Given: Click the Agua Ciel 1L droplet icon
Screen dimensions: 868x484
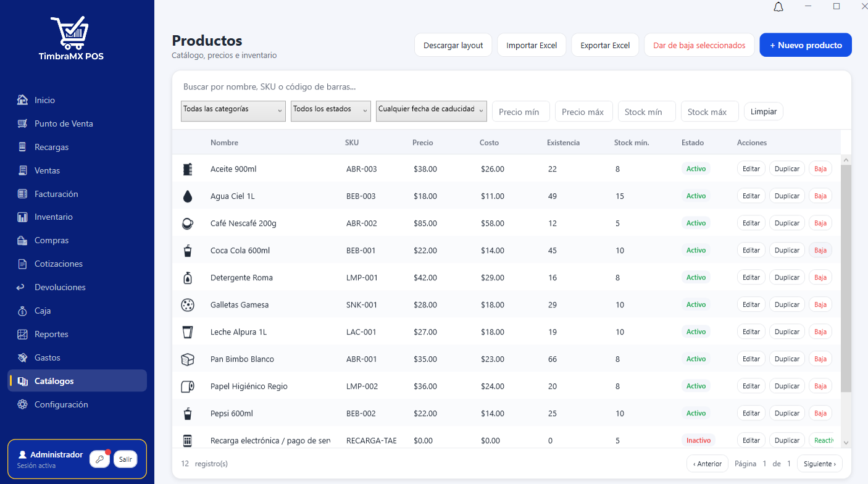Looking at the screenshot, I should click(188, 196).
